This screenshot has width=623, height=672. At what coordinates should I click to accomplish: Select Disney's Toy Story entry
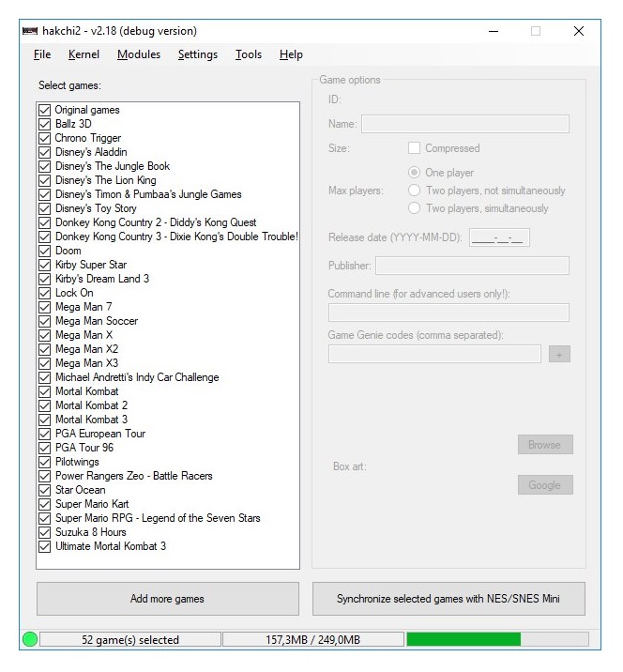point(96,208)
